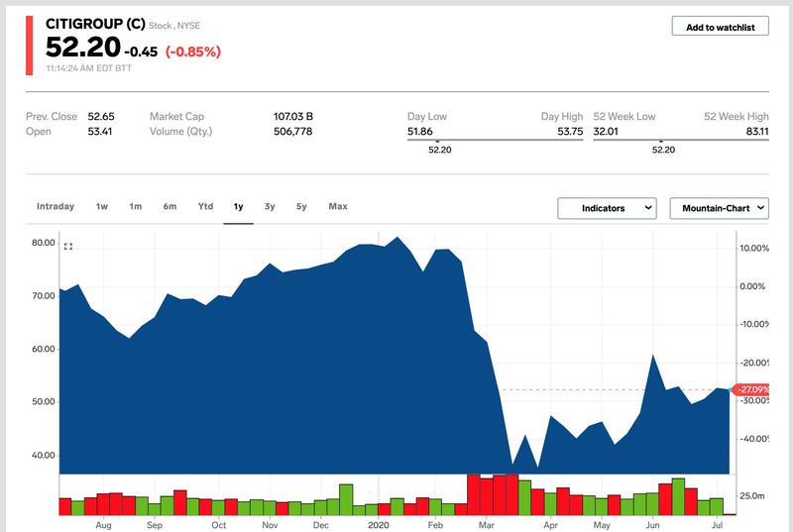Click the 25.0m volume axis label
The image size is (793, 532).
coord(752,495)
